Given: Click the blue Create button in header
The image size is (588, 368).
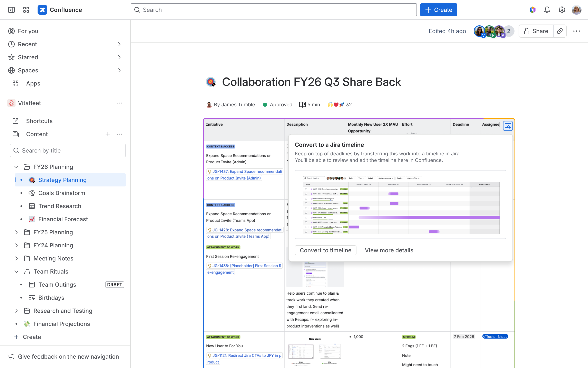Looking at the screenshot, I should coord(439,10).
